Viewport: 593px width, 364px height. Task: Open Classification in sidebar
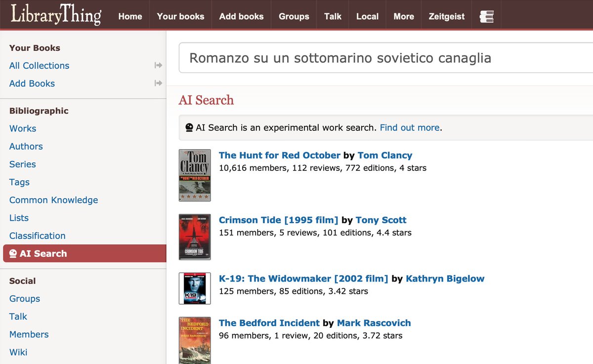click(38, 236)
